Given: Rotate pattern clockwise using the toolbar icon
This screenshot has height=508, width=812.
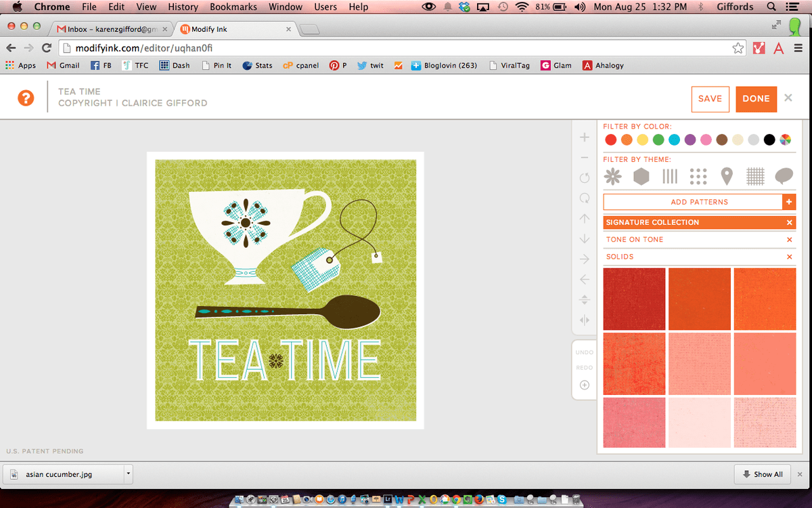Looking at the screenshot, I should coord(585,198).
